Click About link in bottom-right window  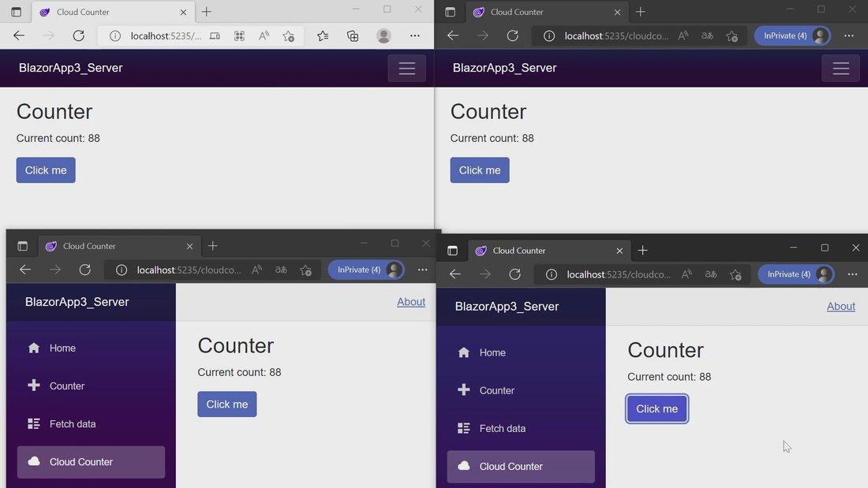(x=841, y=307)
